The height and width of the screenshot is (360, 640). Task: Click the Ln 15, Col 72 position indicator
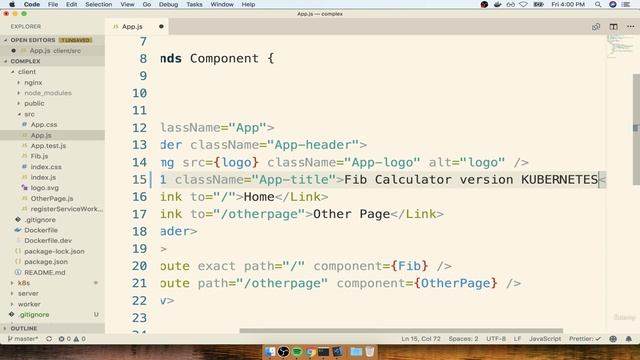coord(421,339)
